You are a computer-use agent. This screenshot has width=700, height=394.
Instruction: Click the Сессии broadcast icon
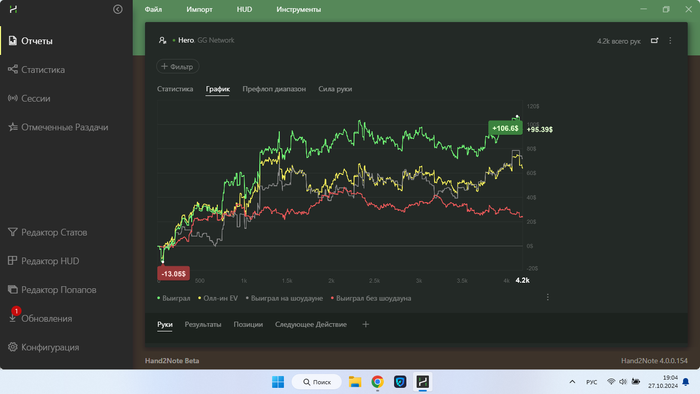12,98
